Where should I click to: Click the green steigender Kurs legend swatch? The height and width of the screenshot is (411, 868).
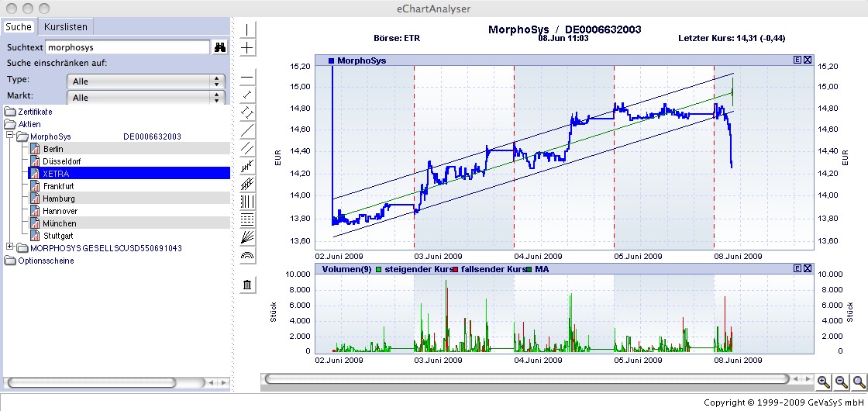click(x=379, y=268)
